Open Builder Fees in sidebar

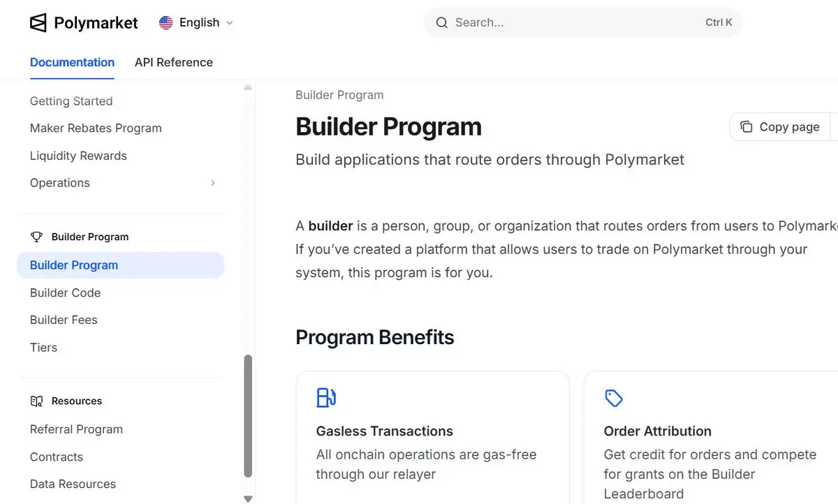point(64,320)
